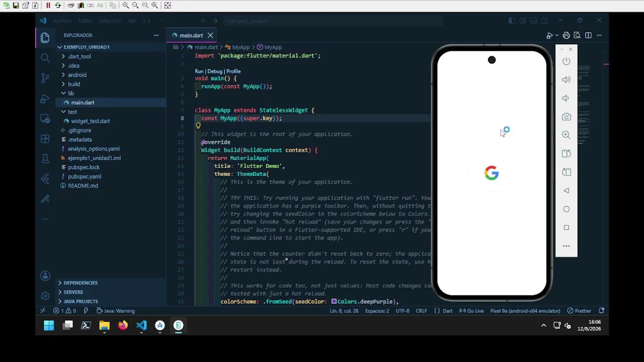Click the emulator volume down button
Screen dimensions: 644x362
click(567, 98)
